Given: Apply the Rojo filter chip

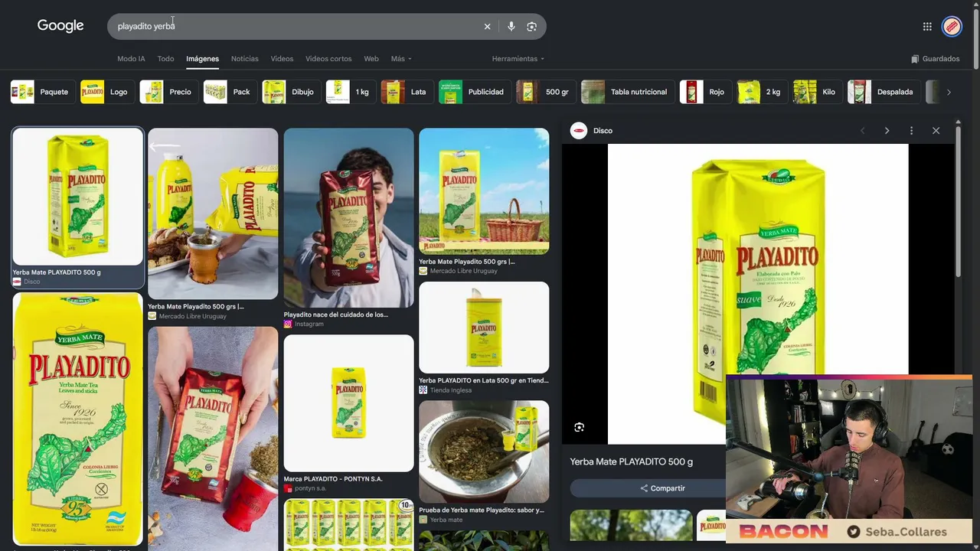Looking at the screenshot, I should pyautogui.click(x=705, y=92).
